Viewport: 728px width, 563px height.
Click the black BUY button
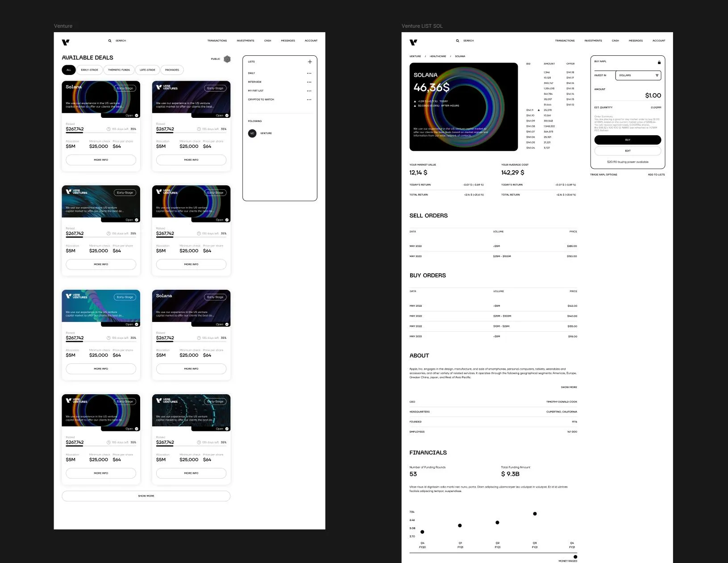pos(628,140)
